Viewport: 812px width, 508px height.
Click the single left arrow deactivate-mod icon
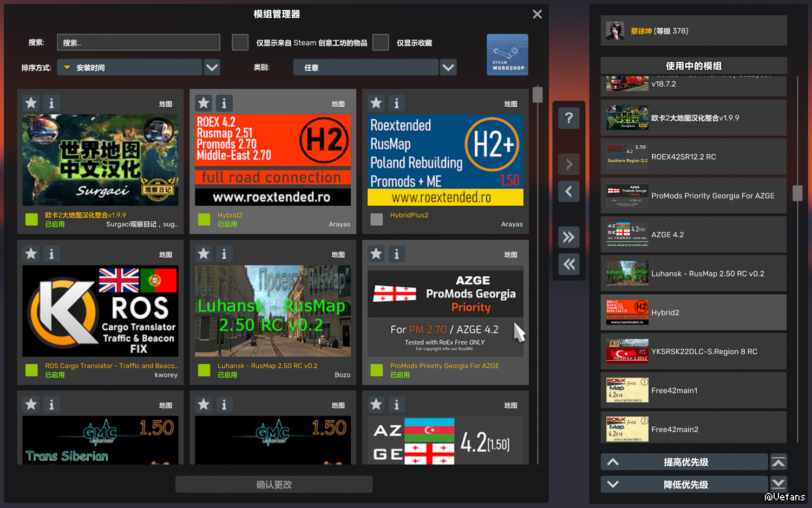(568, 191)
